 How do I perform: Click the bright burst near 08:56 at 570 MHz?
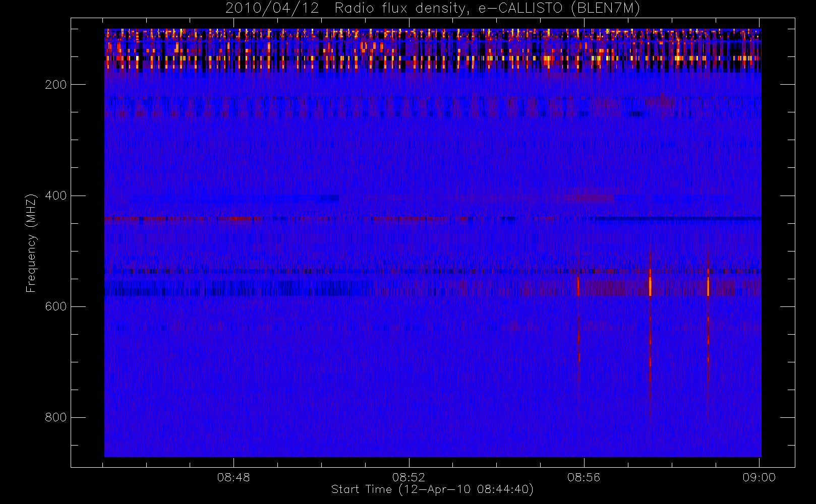coord(578,287)
